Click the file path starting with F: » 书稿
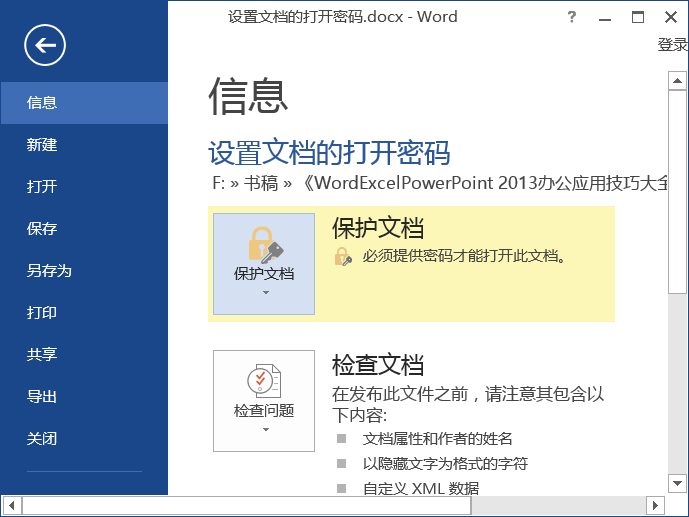Screen dimensions: 689x517 click(x=439, y=183)
